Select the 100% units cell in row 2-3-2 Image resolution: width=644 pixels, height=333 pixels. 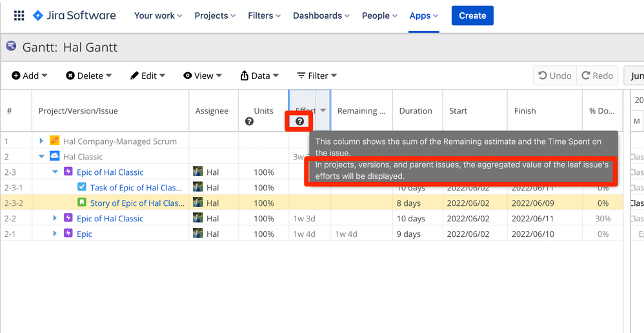(x=263, y=203)
